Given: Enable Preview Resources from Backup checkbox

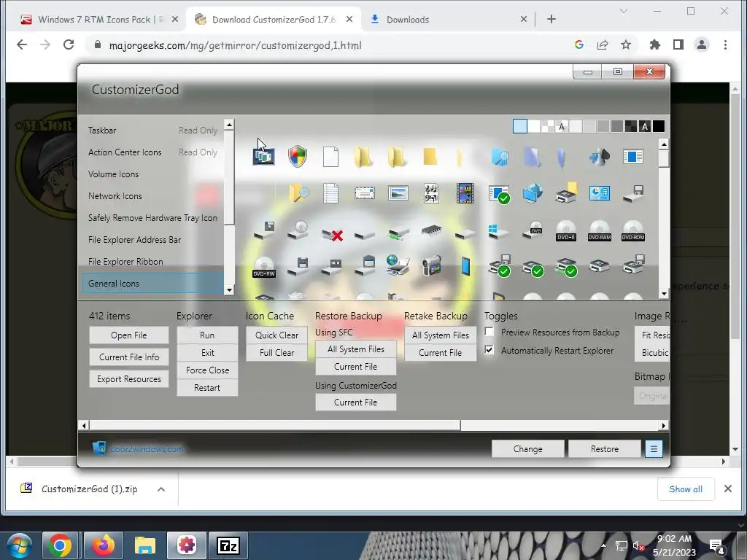Looking at the screenshot, I should coord(489,332).
